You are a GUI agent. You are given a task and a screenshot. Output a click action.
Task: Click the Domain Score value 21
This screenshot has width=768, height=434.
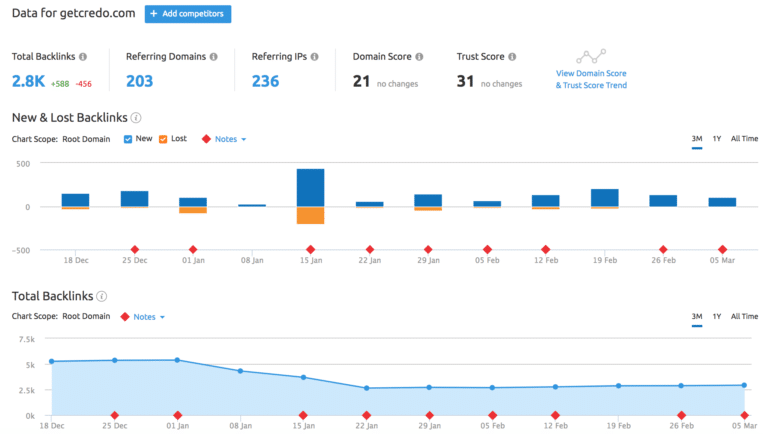(x=361, y=81)
